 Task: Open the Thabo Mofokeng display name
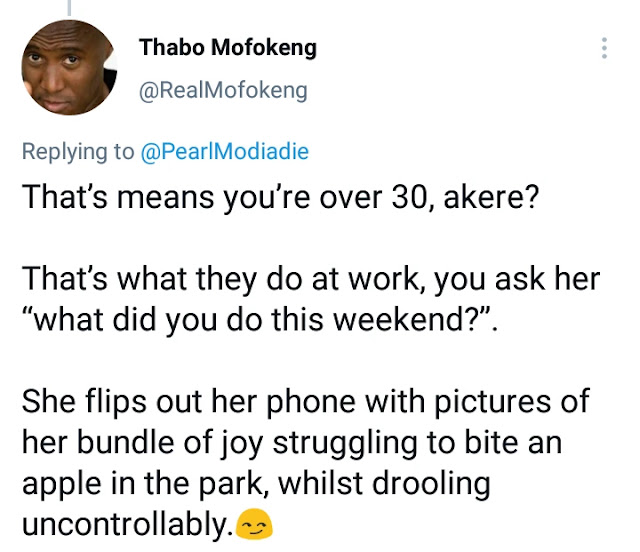228,47
